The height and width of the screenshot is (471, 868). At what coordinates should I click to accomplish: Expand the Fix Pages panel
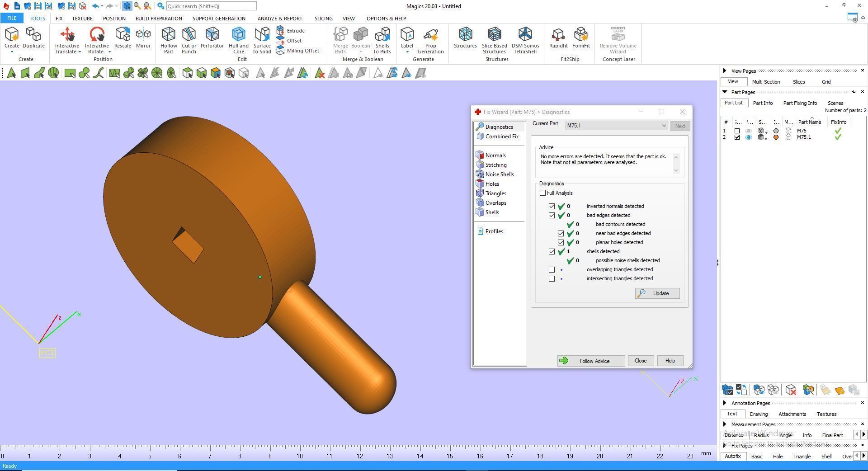(725, 445)
